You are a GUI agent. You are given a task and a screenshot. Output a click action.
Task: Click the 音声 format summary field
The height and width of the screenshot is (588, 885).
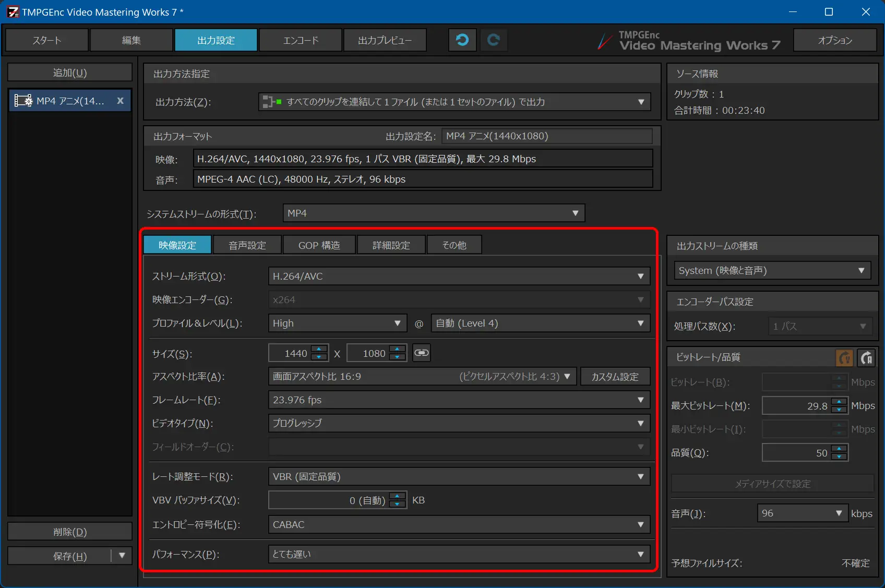click(423, 179)
